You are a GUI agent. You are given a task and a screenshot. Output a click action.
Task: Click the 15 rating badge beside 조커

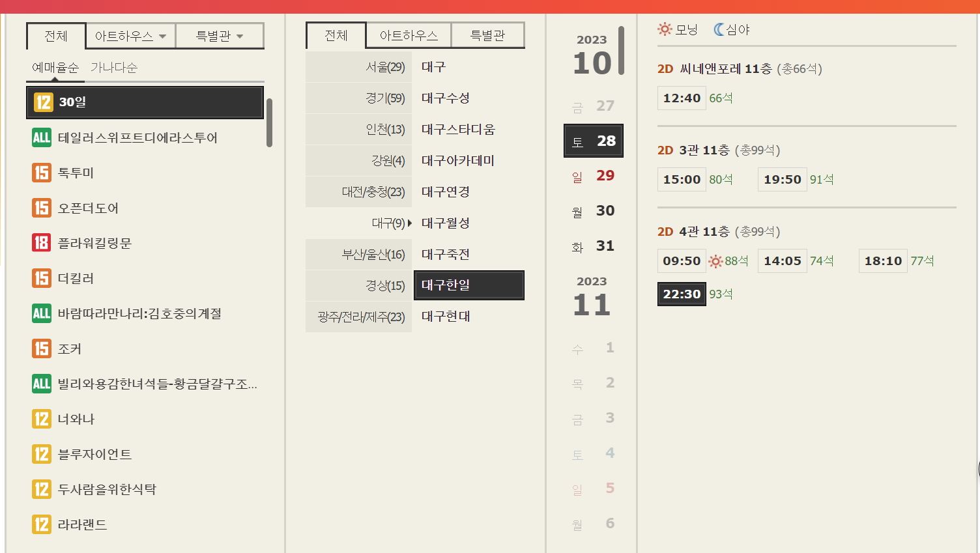pos(42,348)
